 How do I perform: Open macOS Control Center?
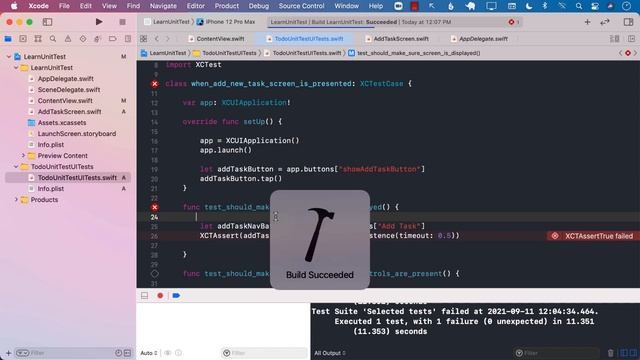point(595,6)
